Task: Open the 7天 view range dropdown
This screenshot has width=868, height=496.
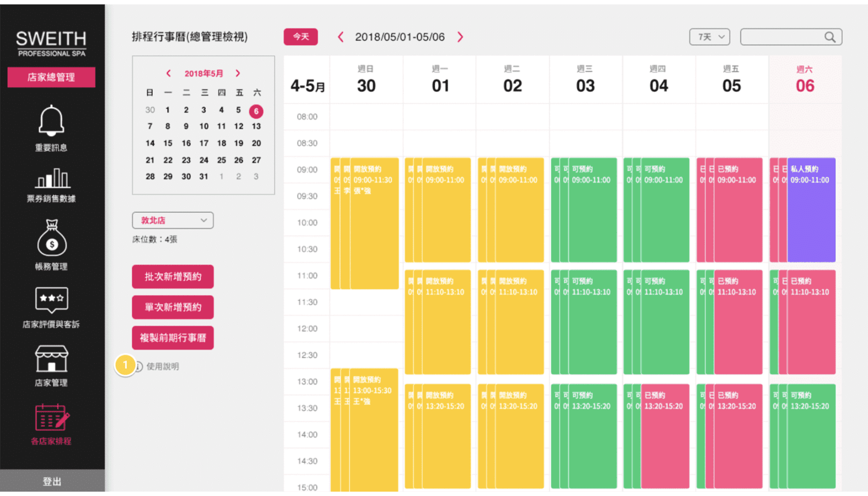Action: tap(709, 36)
